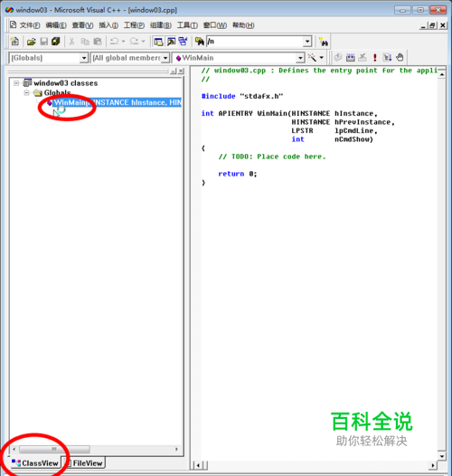This screenshot has width=452, height=476.
Task: Open the 文件(F) menu
Action: coord(30,25)
